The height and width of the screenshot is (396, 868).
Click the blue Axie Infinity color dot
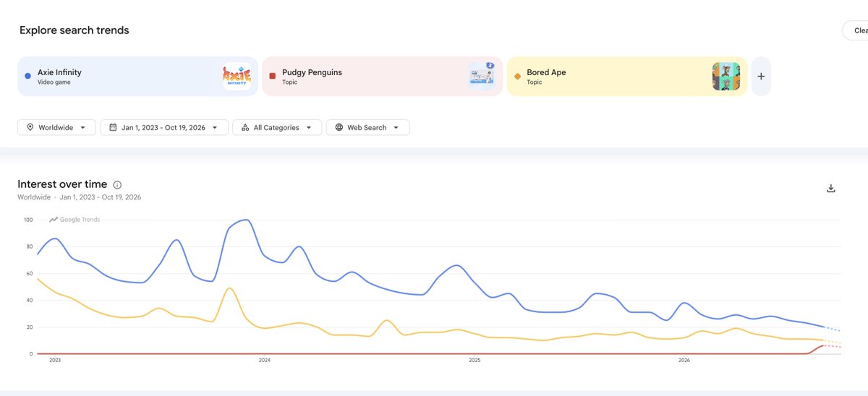pyautogui.click(x=27, y=76)
